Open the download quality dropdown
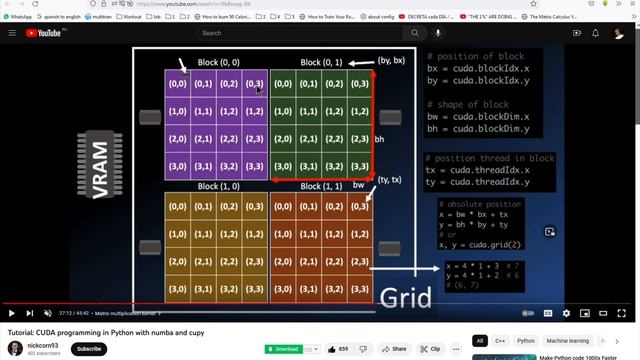Image resolution: width=640 pixels, height=360 pixels. (x=311, y=349)
